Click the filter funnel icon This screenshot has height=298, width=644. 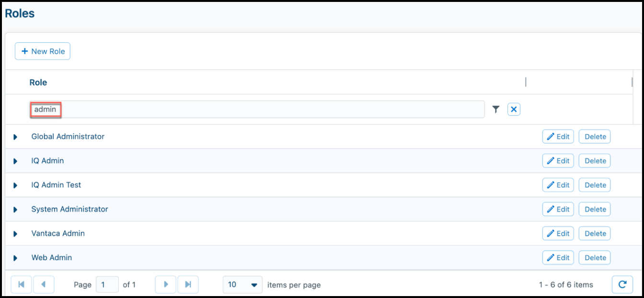click(496, 110)
